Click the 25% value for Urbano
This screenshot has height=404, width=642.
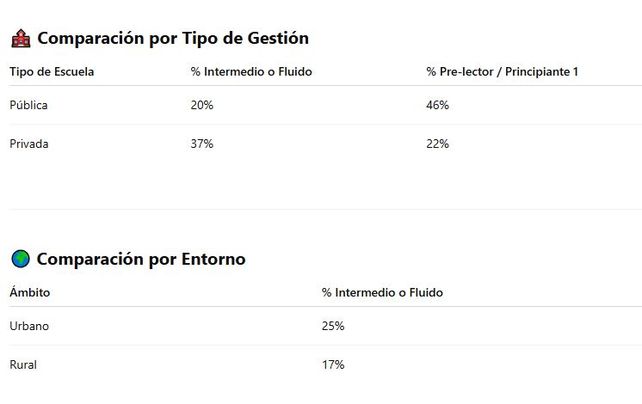click(333, 326)
